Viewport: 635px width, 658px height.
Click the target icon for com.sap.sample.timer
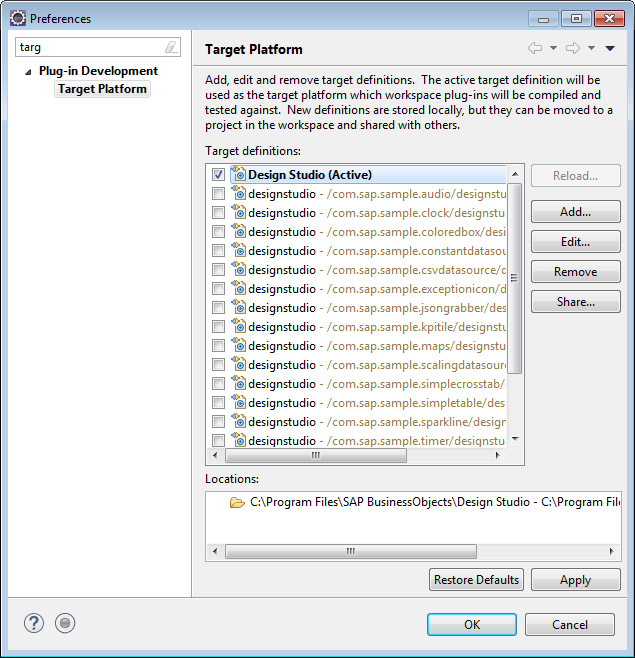point(238,439)
